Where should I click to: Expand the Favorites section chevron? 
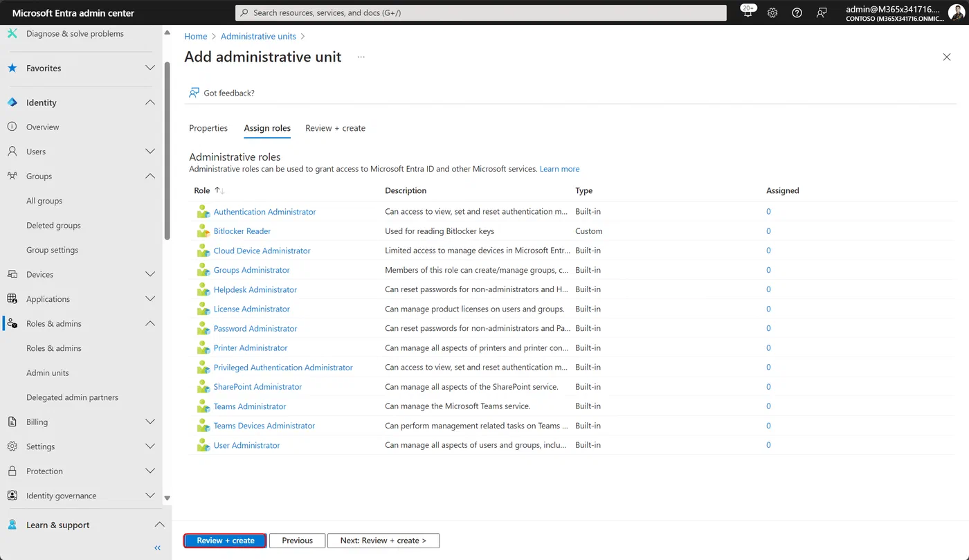click(x=150, y=68)
